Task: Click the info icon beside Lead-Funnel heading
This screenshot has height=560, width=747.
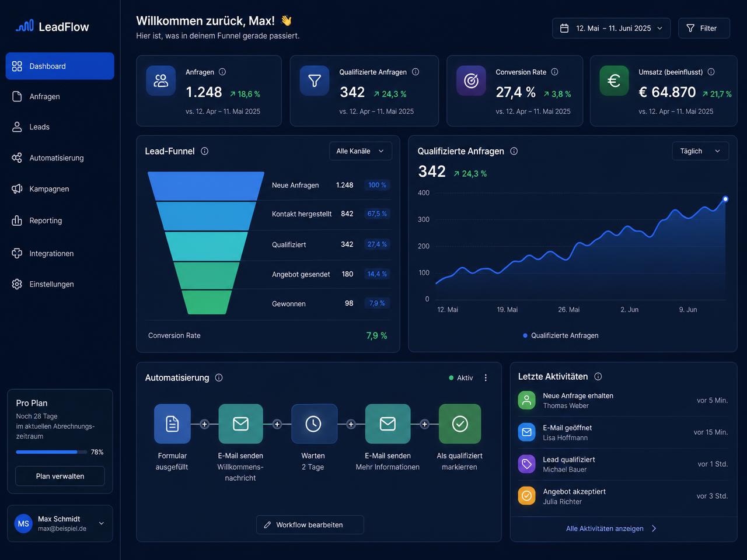Action: pos(205,151)
